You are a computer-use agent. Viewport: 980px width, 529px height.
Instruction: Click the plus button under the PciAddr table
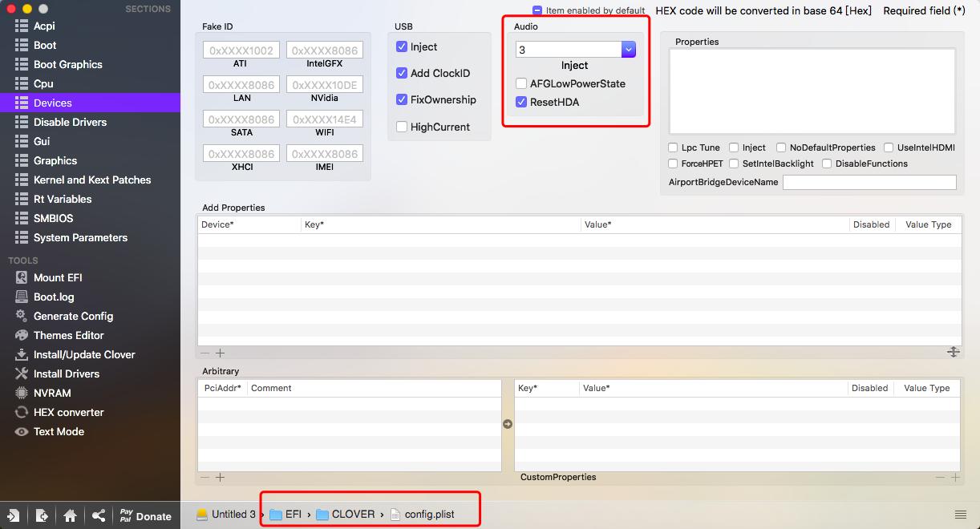pyautogui.click(x=220, y=477)
